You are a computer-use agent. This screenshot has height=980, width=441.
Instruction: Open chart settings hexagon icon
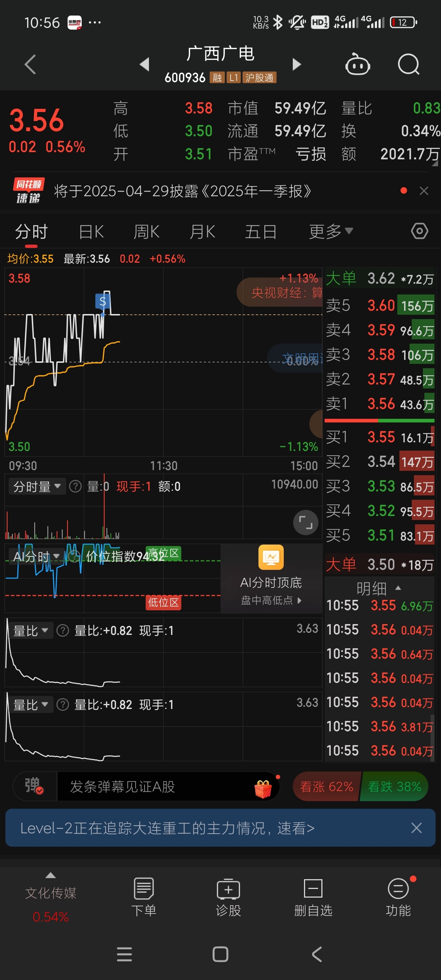[419, 231]
